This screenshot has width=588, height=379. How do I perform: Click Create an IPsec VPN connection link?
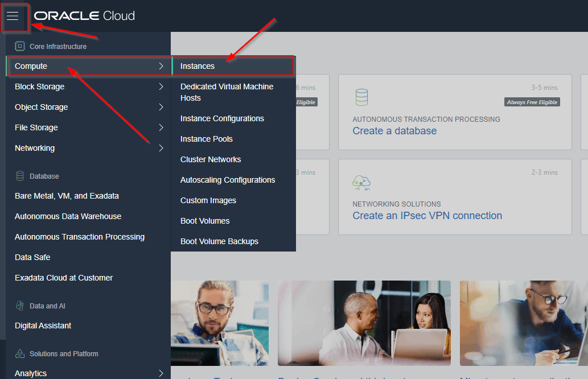click(427, 216)
